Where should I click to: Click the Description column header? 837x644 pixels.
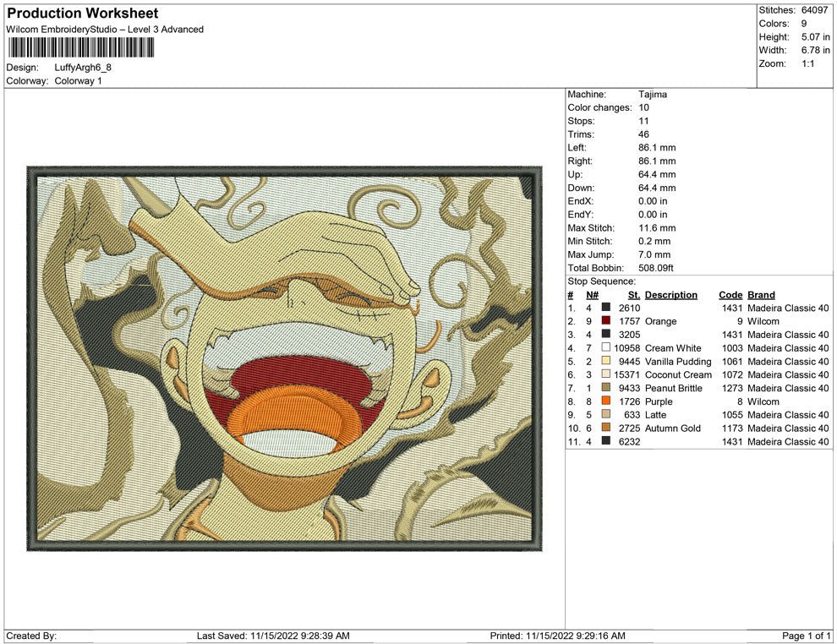671,295
